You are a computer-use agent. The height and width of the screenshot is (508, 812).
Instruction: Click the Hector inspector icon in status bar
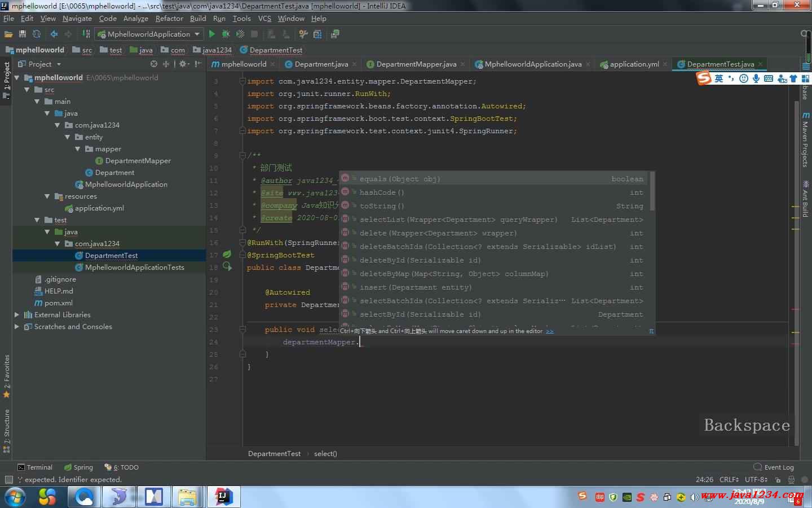(x=792, y=480)
